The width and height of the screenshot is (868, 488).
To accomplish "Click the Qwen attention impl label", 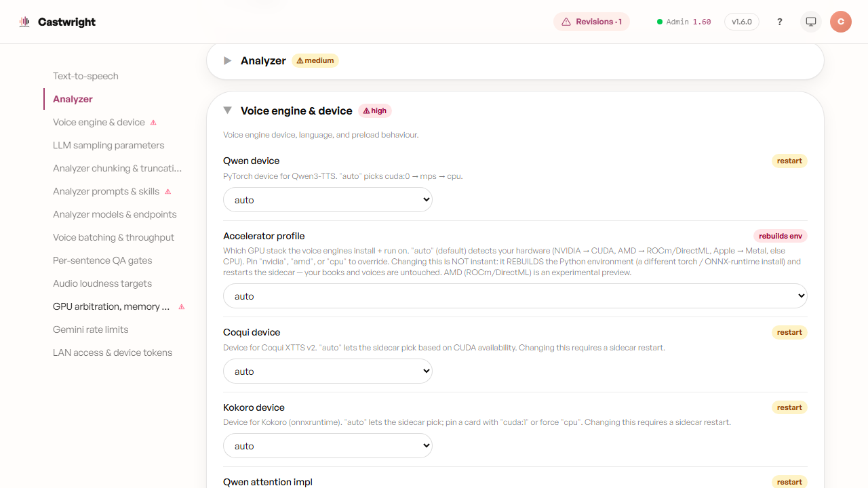I will pyautogui.click(x=268, y=482).
